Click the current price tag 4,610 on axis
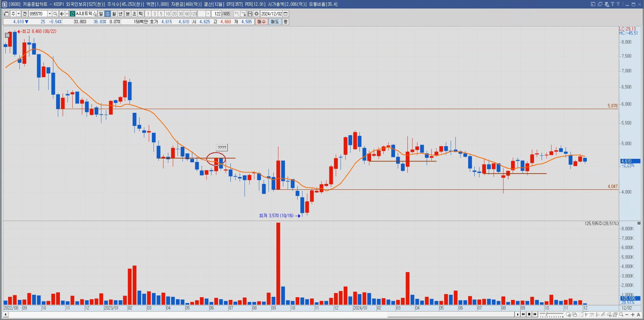 [x=630, y=161]
